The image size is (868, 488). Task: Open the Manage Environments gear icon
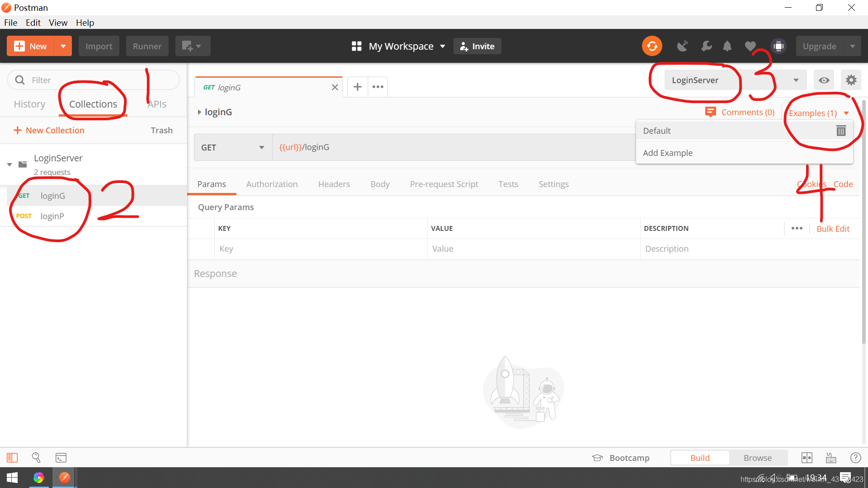pos(851,80)
